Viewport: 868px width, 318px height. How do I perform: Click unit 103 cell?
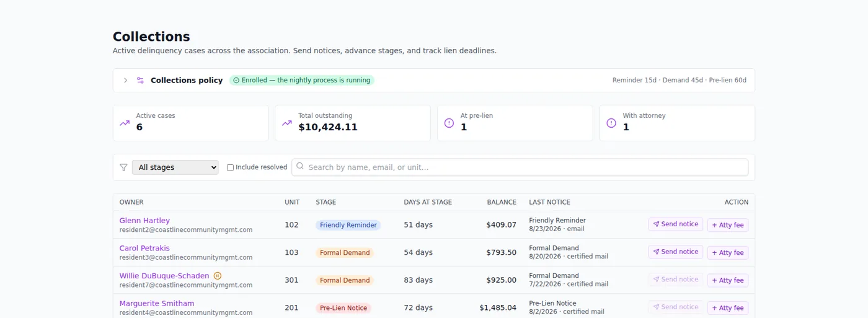point(291,252)
